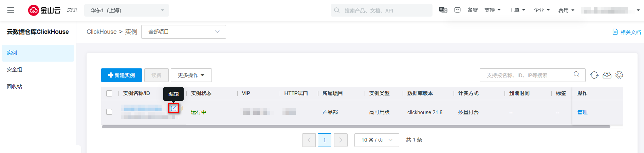The image size is (644, 153).
Task: Click the 数据库版本 column header
Action: point(420,93)
